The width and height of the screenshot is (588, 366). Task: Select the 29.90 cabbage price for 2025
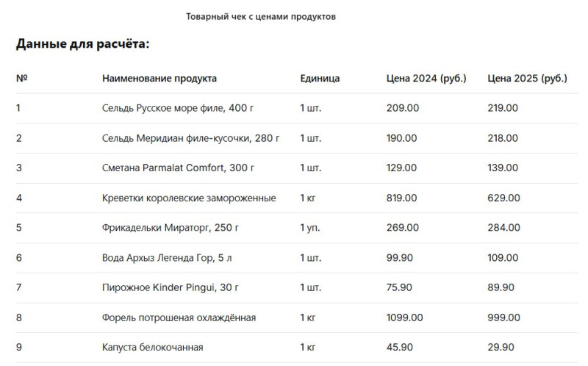coord(501,347)
